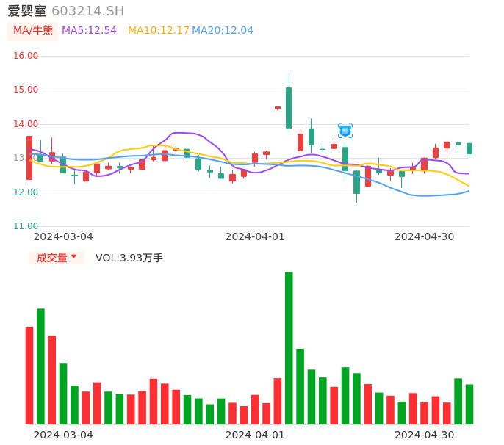
Task: Open the MA/牛熊 indicator selector
Action: pyautogui.click(x=32, y=31)
